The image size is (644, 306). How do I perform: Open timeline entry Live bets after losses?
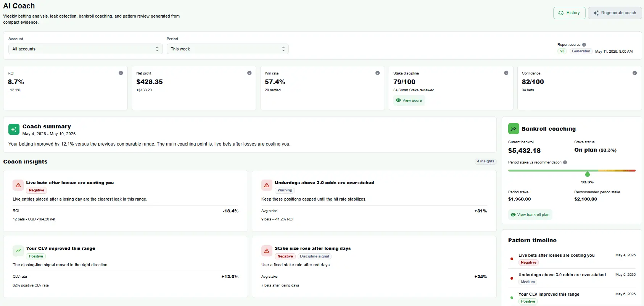pos(556,255)
